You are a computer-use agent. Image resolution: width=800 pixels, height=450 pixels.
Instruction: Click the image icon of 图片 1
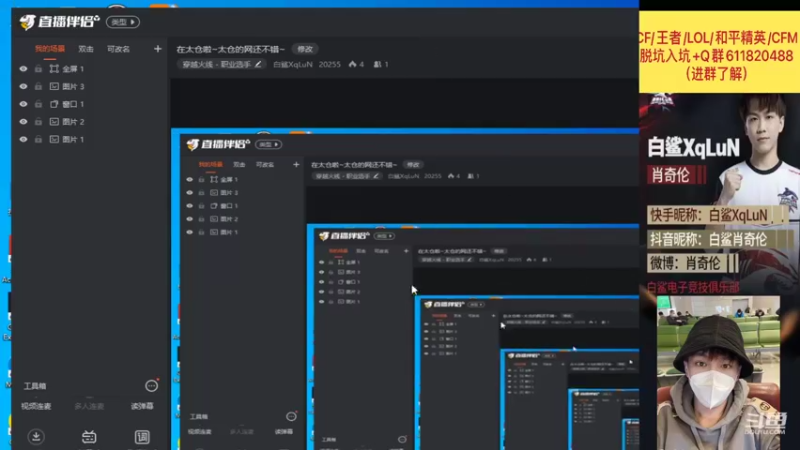pos(54,139)
